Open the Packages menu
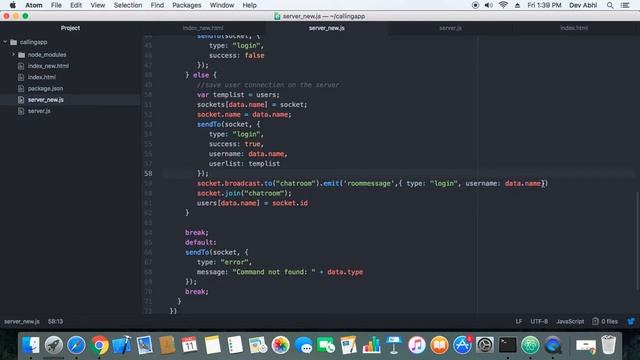Screen dimensions: 640x360 [x=187, y=5]
